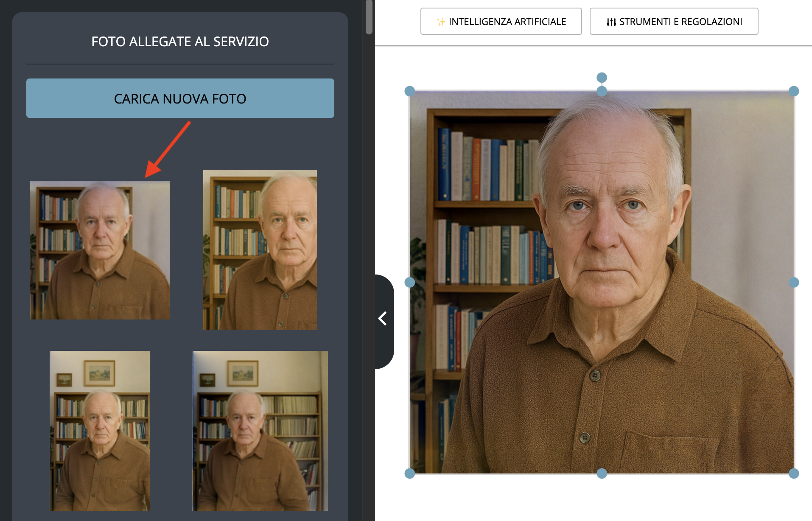Click the sliders icon on Strumenti e Regolazioni
The height and width of the screenshot is (521, 812).
pos(611,21)
